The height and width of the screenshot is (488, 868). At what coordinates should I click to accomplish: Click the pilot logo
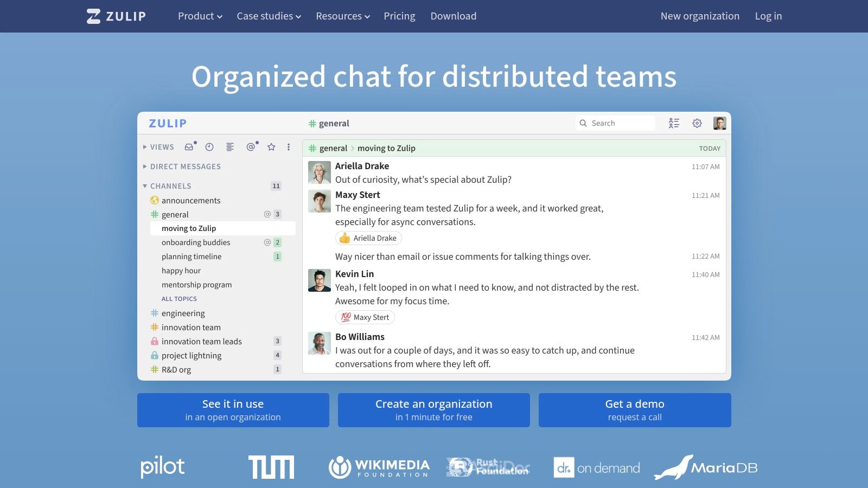click(163, 466)
